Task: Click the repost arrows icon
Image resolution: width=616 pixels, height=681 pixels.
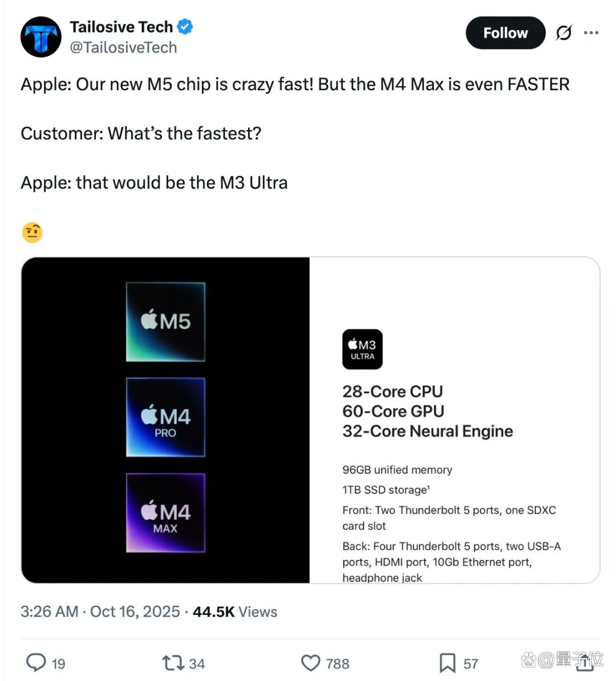Action: 173,663
